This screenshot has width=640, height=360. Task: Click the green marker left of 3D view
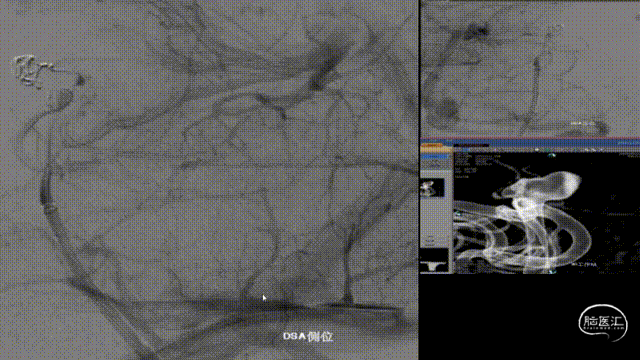458,213
